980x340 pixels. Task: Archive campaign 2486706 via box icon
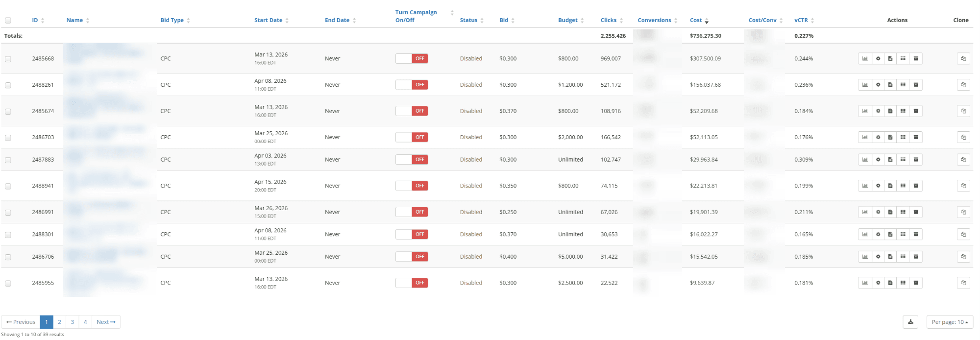coord(916,257)
